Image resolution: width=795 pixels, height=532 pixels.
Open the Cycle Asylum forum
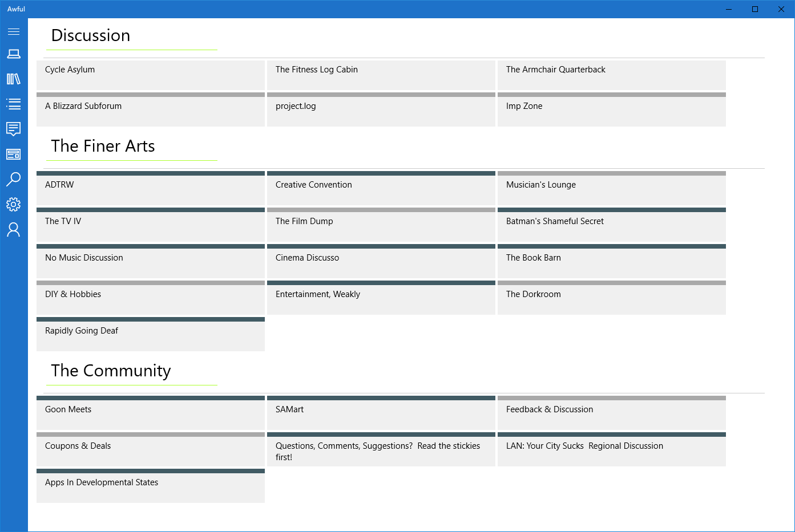coord(151,75)
